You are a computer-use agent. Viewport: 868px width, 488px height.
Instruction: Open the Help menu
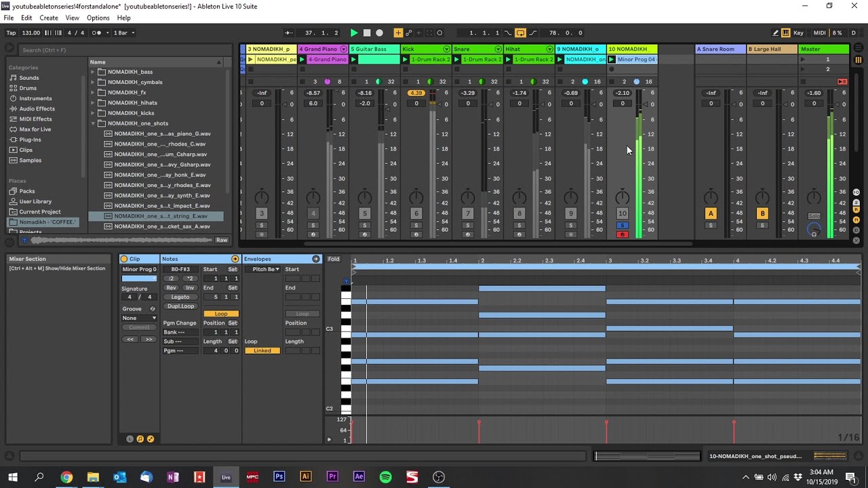(x=123, y=18)
